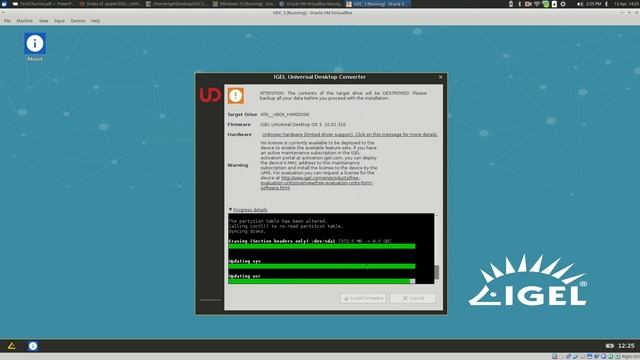Viewport: 640px width, 360px height.
Task: Click the Wi-Fi icon in the host system tray
Action: (x=537, y=4)
